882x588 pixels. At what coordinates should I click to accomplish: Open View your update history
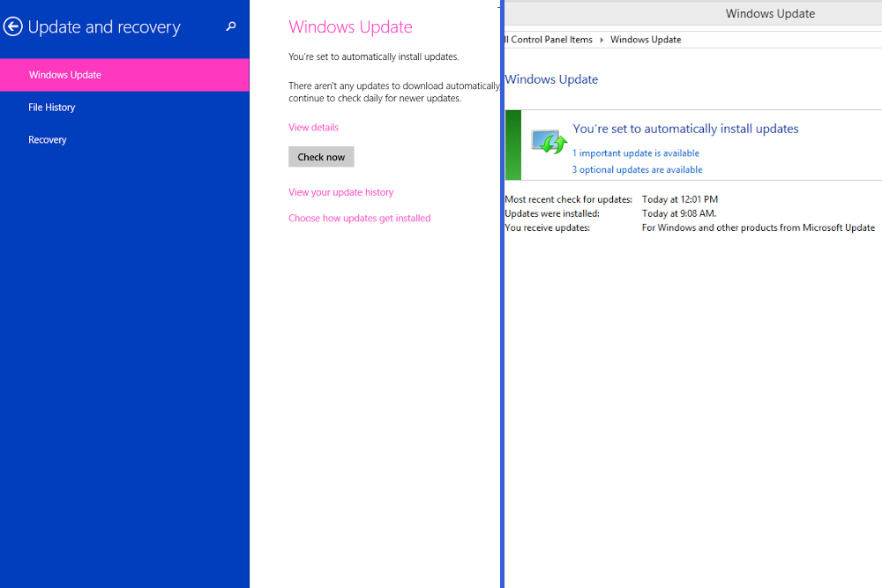(340, 192)
